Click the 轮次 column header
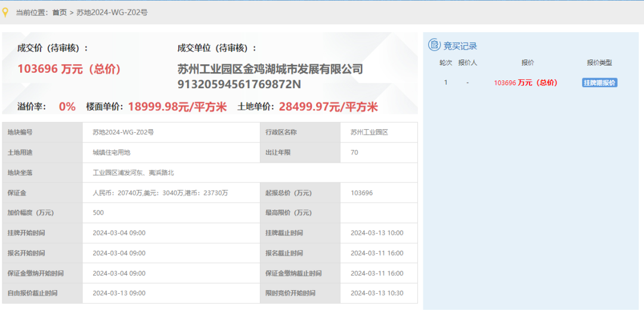This screenshot has height=314, width=644. [445, 63]
